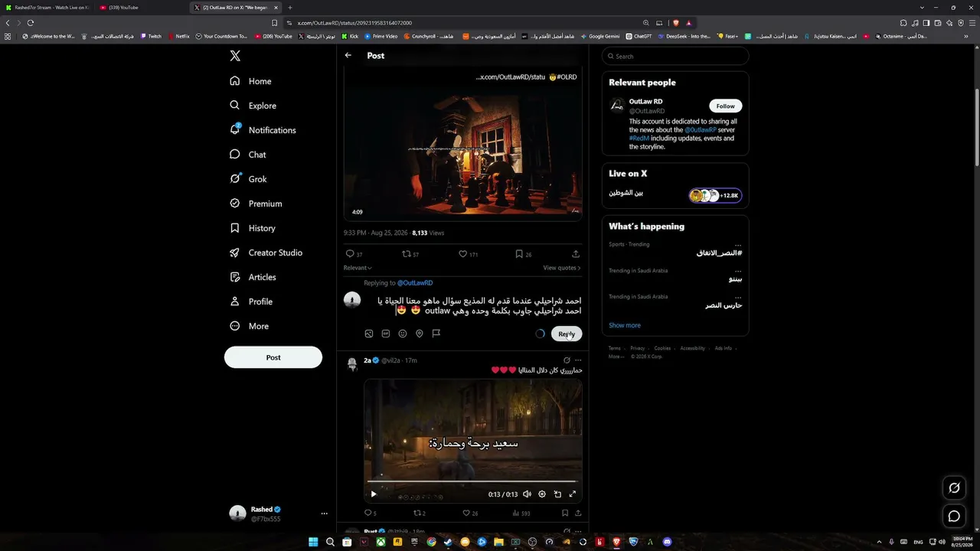This screenshot has height=551, width=980.
Task: View analytics of 2a's comment (593)
Action: [521, 514]
